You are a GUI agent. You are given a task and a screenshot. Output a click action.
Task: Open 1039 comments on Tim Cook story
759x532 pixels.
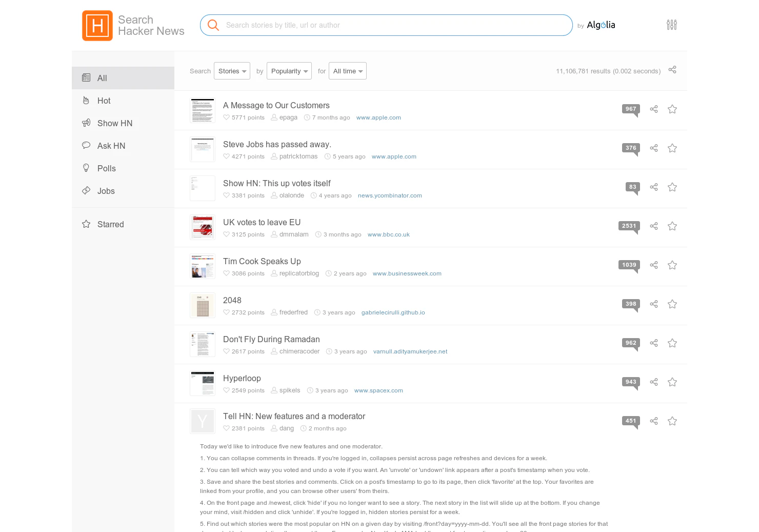pos(629,265)
